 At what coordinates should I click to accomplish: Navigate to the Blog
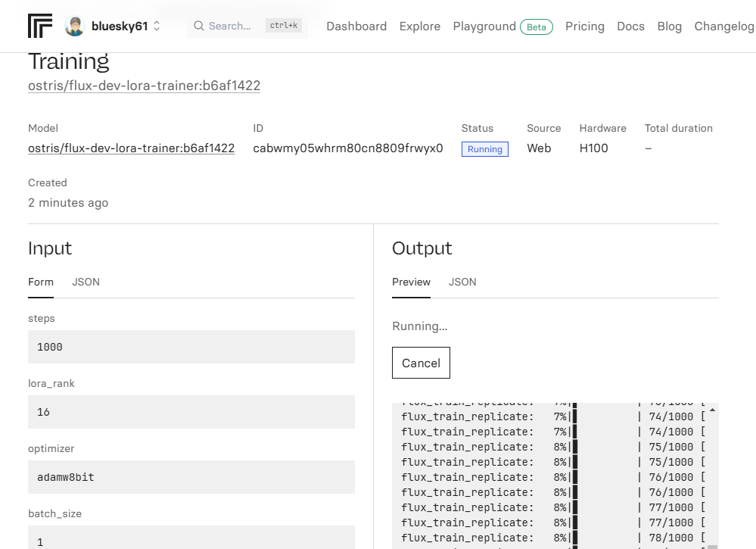(x=669, y=26)
